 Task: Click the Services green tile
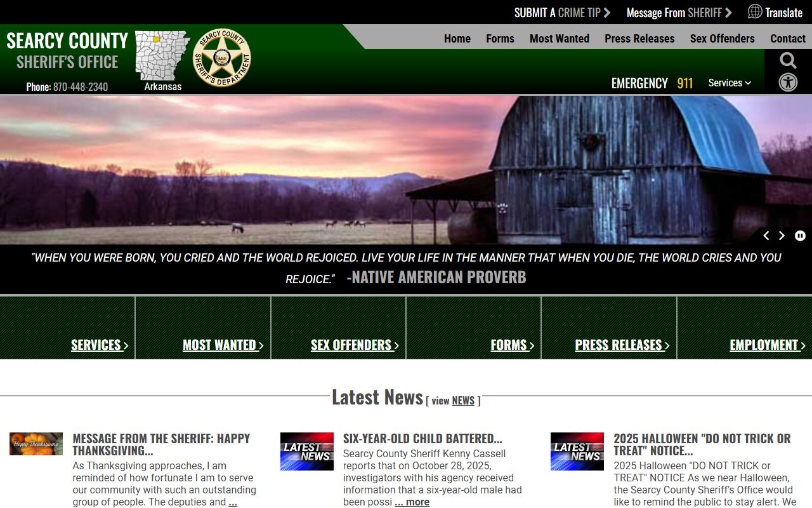point(99,345)
